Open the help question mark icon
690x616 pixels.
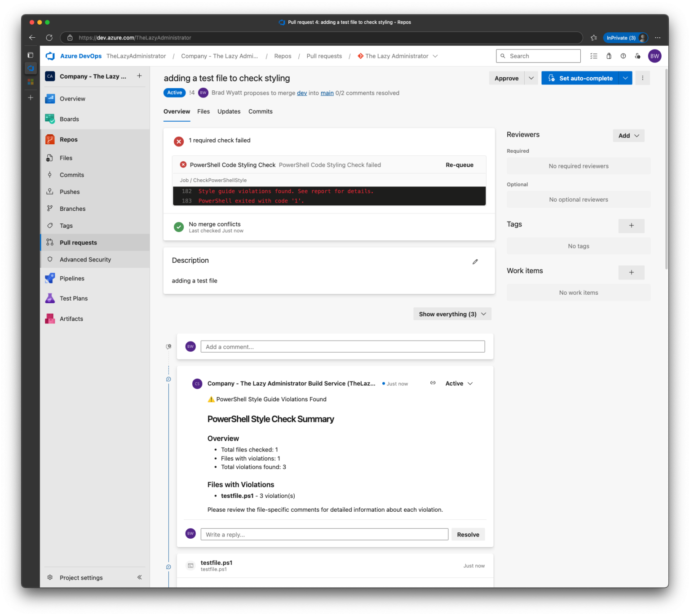[624, 56]
